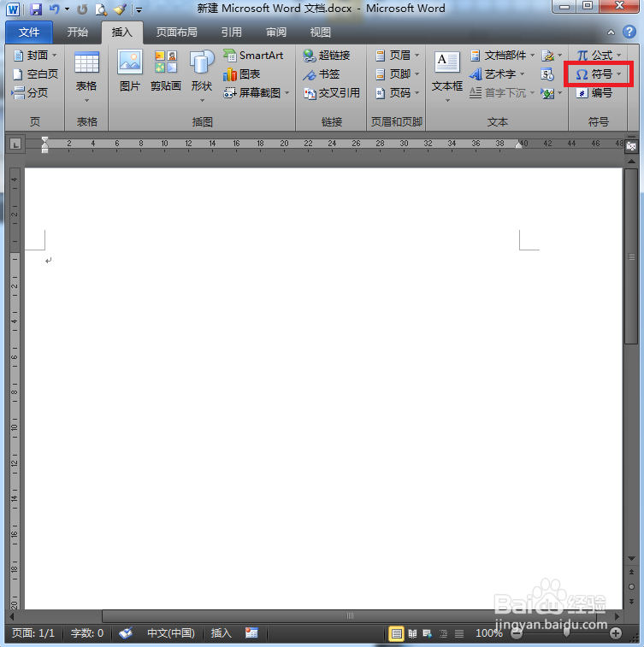Image resolution: width=644 pixels, height=647 pixels.
Task: Insert a cover page via 封面
Action: coord(35,55)
